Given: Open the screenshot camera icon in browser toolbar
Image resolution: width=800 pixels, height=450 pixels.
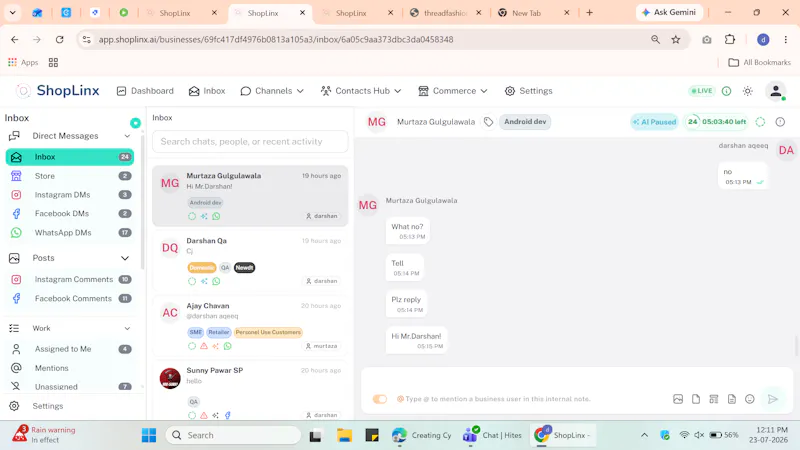Looking at the screenshot, I should (x=707, y=39).
